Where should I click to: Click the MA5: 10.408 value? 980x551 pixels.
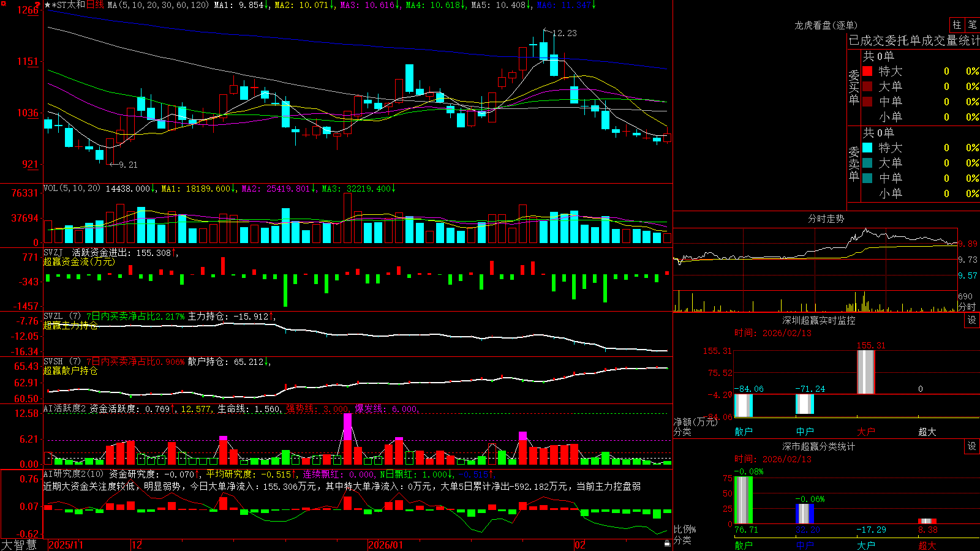[x=502, y=5]
